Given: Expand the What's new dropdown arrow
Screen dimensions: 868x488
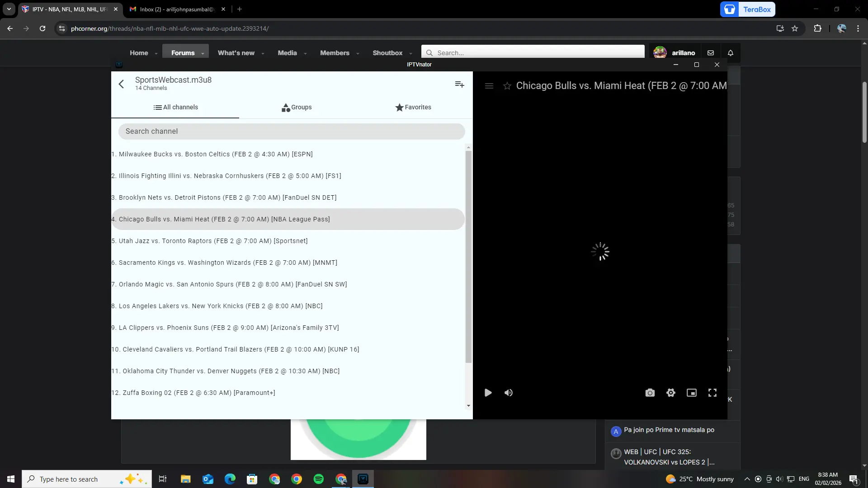Looking at the screenshot, I should [263, 53].
